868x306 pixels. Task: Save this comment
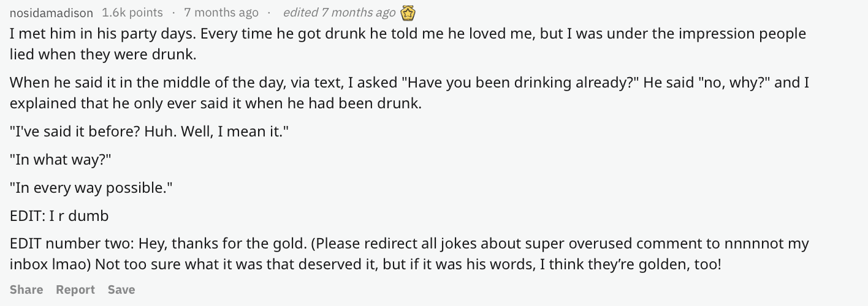tap(121, 289)
